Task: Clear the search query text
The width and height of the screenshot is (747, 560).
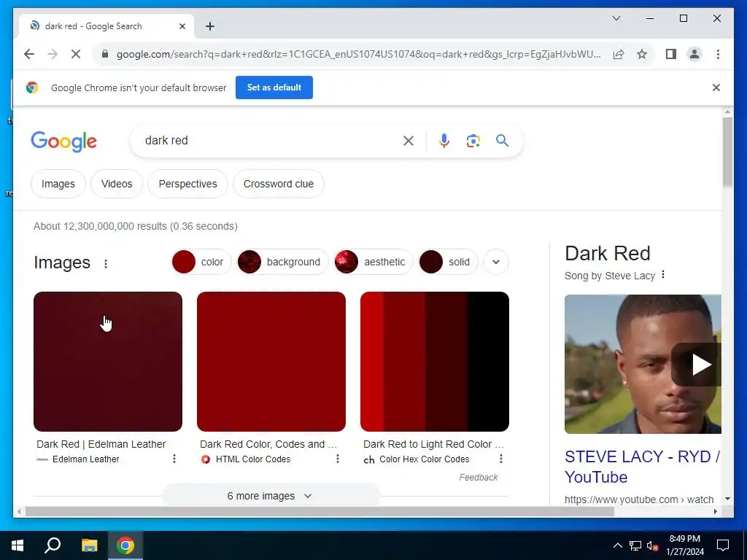Action: coord(409,141)
